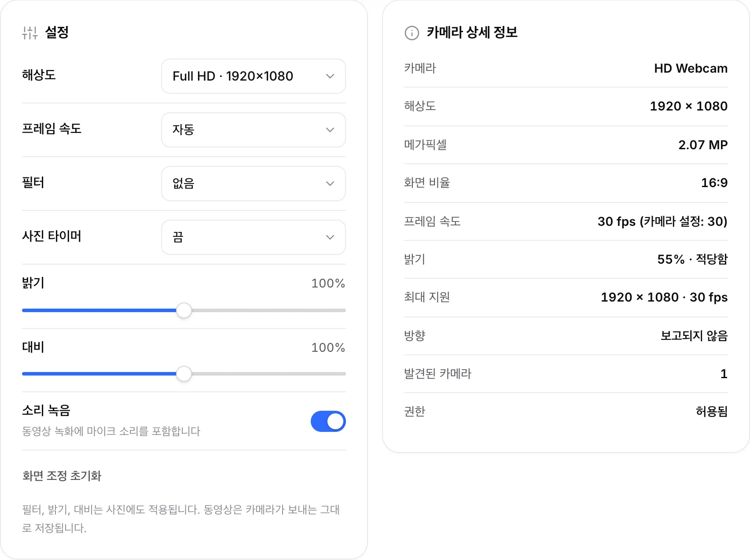
Task: Click the 사진 타이머 setting label
Action: [52, 236]
